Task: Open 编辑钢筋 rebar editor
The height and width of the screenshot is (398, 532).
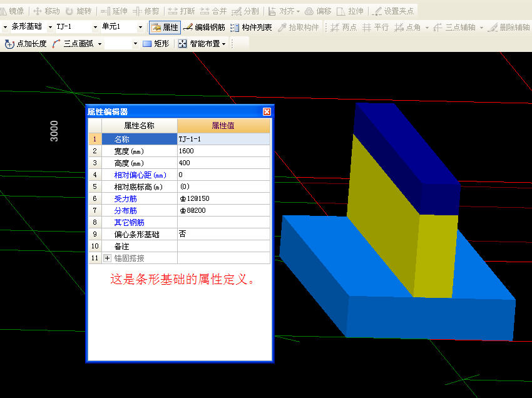Action: [x=204, y=28]
